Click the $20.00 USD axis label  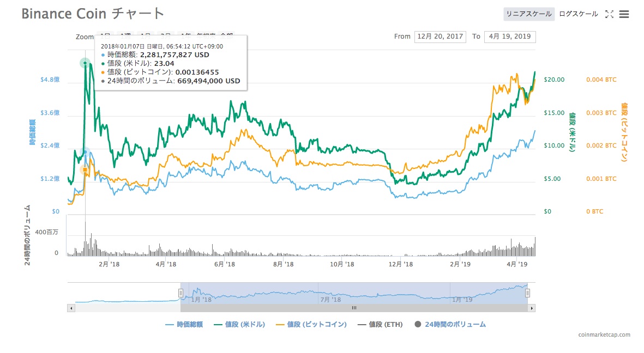(554, 80)
